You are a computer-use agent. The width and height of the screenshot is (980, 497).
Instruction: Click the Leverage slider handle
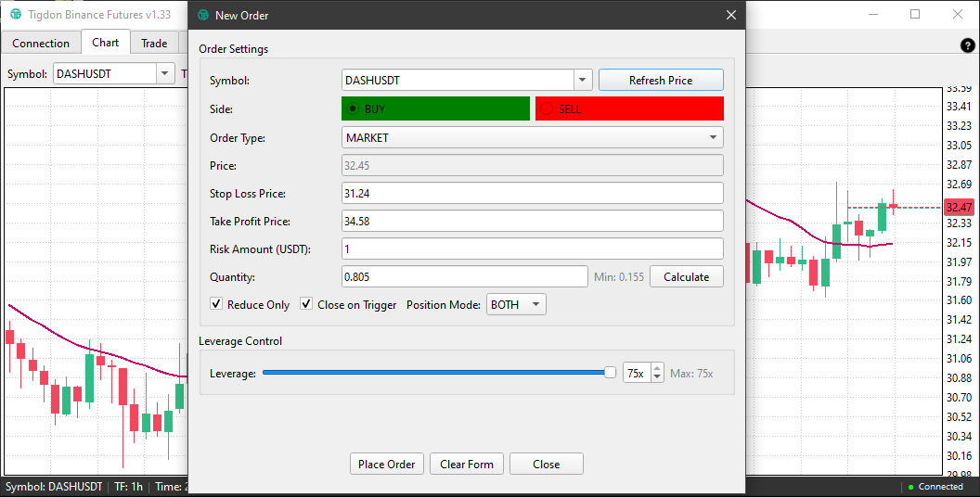point(610,373)
